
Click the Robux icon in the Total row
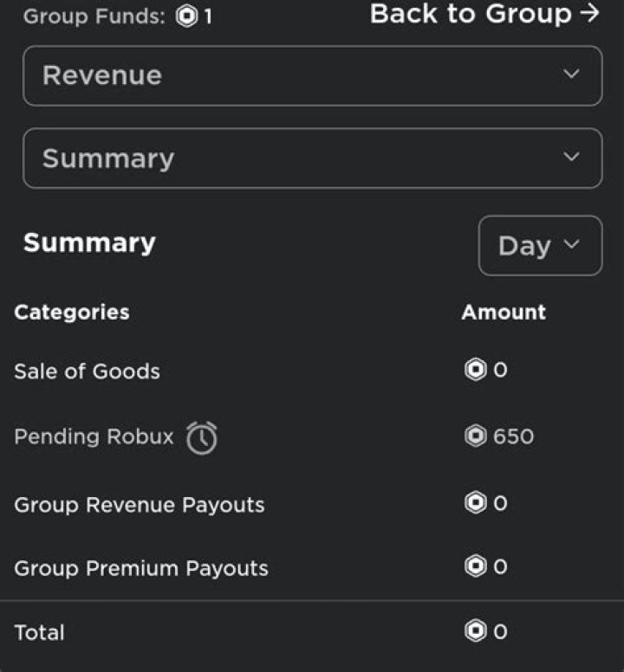pos(476,630)
